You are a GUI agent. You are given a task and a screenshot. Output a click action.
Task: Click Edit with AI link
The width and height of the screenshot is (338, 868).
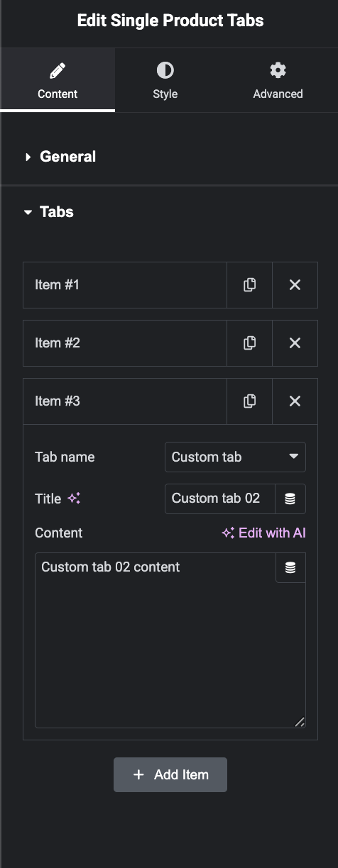point(263,533)
